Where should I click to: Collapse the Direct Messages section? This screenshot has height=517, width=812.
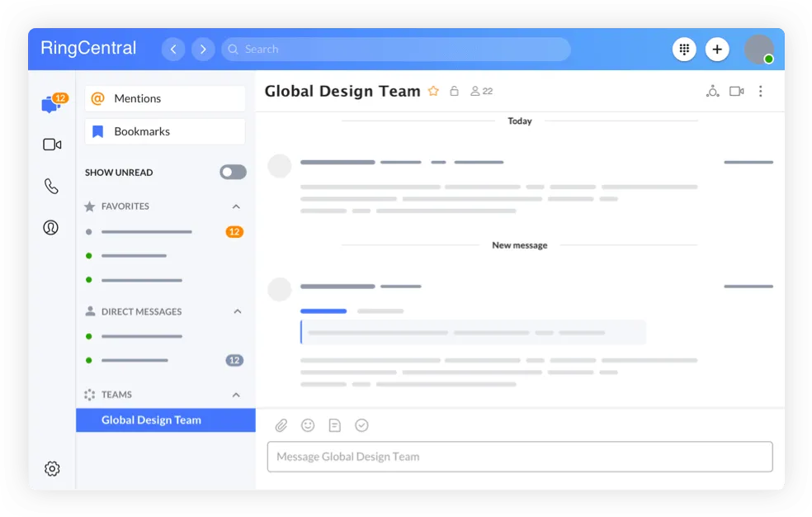[237, 311]
